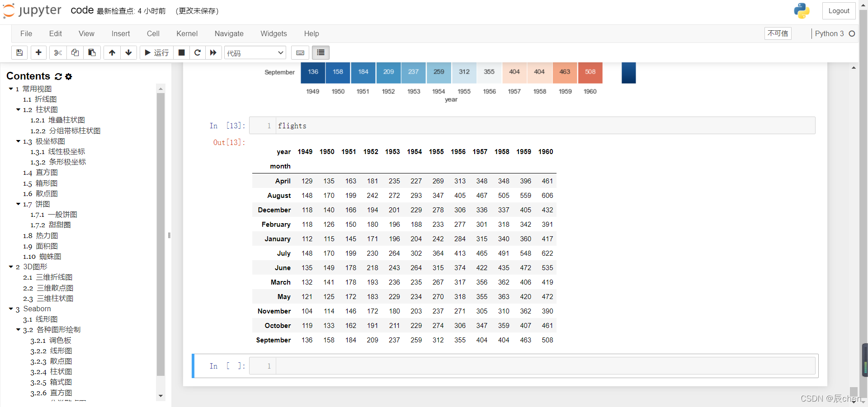Toggle the table of contents sidebar icon
This screenshot has height=407, width=868.
tap(321, 53)
